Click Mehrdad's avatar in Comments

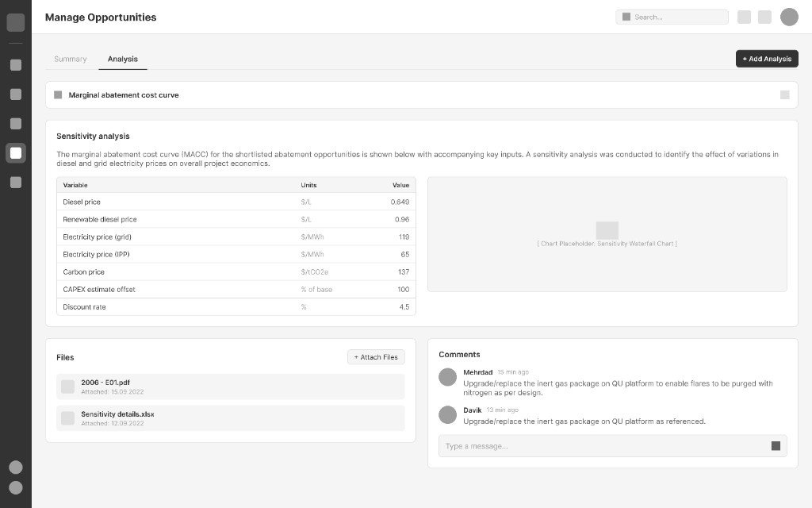pyautogui.click(x=447, y=377)
